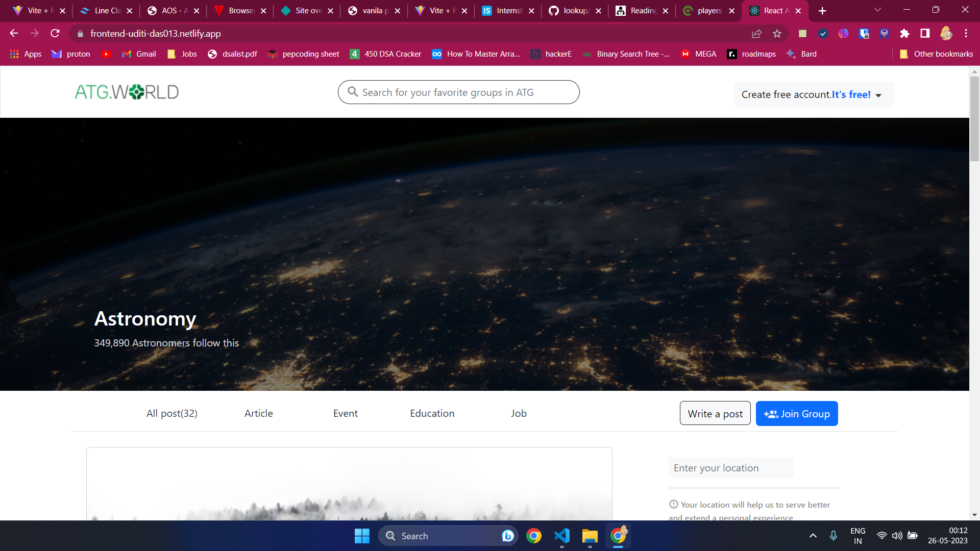Bookmark this page with the star icon
The height and width of the screenshot is (551, 980).
pyautogui.click(x=777, y=34)
